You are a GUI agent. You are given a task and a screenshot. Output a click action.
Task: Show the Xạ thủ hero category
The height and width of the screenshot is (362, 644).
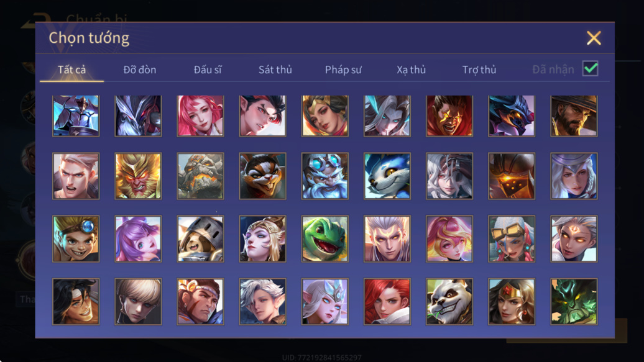tap(411, 70)
